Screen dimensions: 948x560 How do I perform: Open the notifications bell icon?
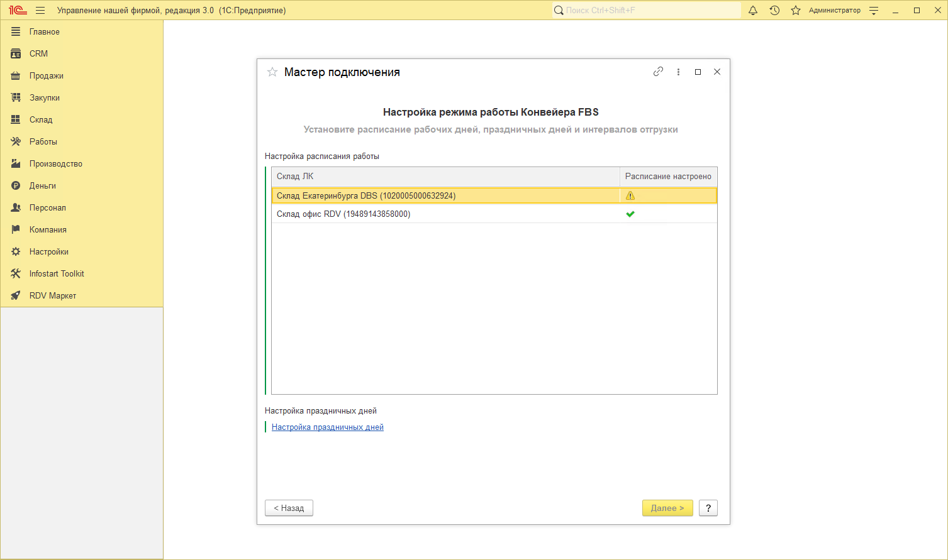[753, 10]
